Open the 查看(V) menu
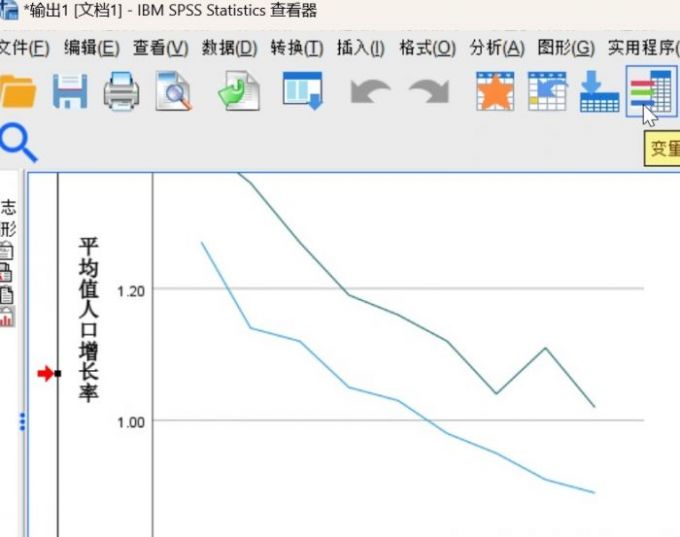 [160, 48]
